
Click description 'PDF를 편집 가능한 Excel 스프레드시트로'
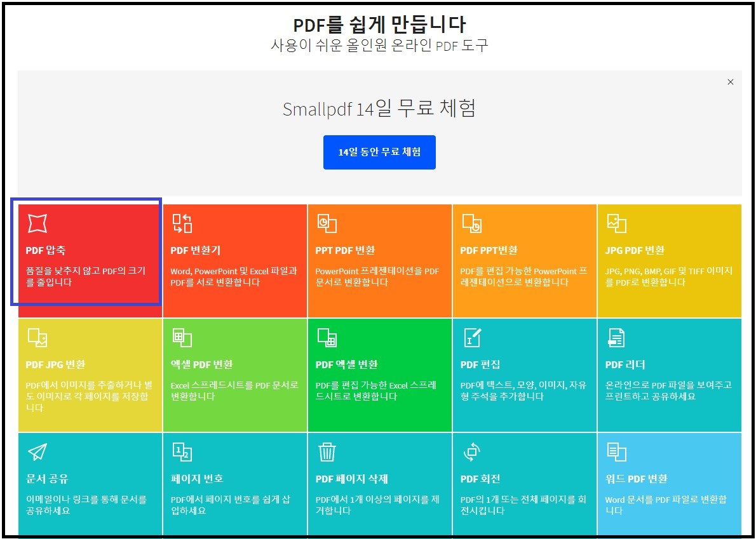(x=375, y=390)
